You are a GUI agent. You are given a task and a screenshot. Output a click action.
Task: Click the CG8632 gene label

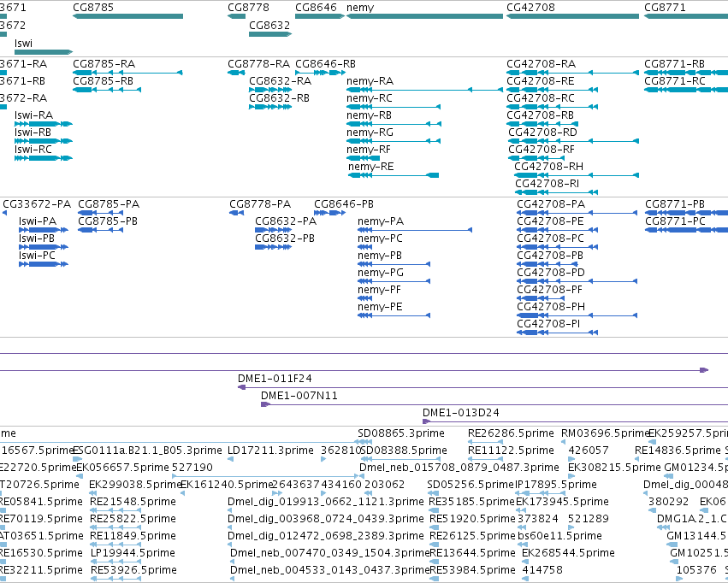269,25
